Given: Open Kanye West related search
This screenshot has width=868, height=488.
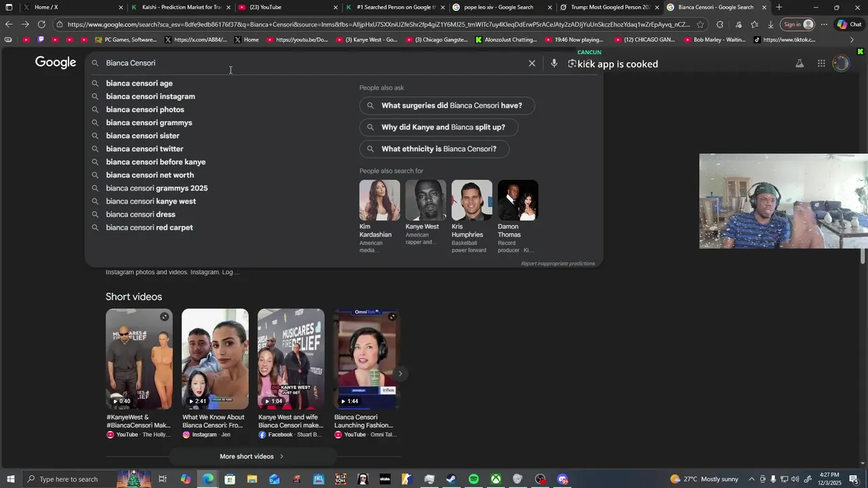Looking at the screenshot, I should [x=425, y=213].
